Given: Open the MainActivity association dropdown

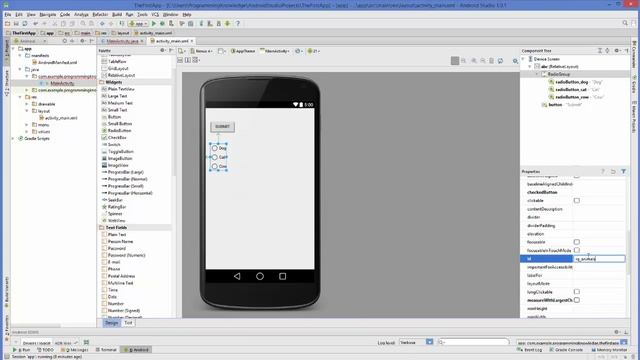Looking at the screenshot, I should tap(275, 51).
